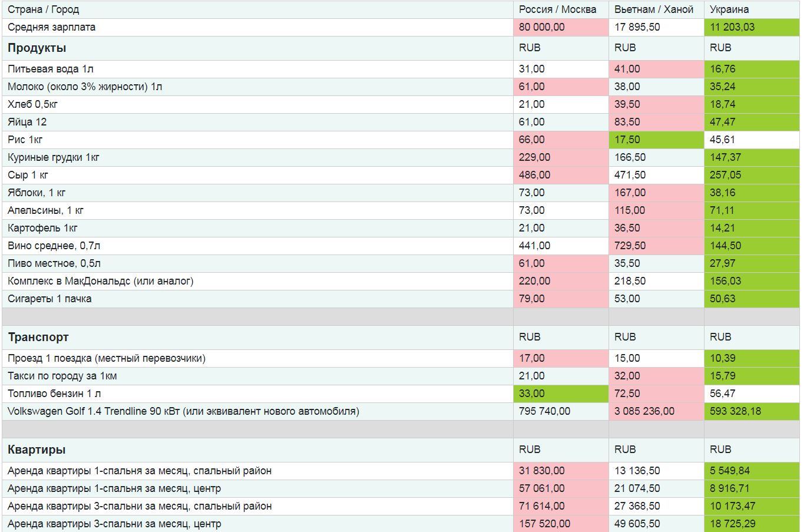The image size is (807, 532).
Task: Select the Питьевая вода 1л row label
Action: pyautogui.click(x=51, y=69)
